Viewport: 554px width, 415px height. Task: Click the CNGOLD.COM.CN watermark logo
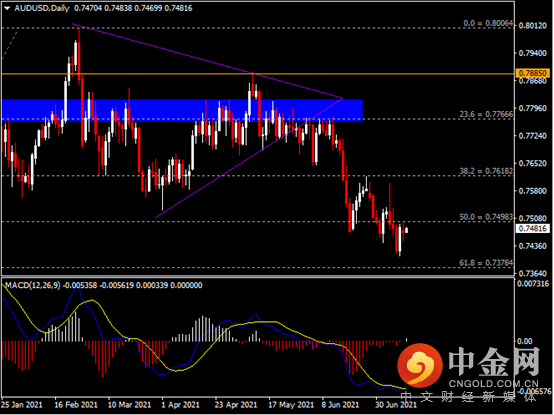[468, 368]
